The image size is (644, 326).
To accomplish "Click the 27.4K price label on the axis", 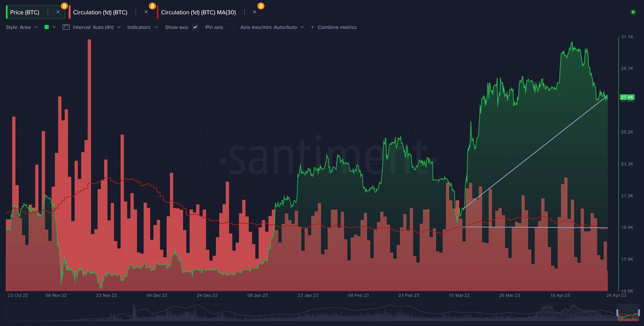I will pos(626,97).
